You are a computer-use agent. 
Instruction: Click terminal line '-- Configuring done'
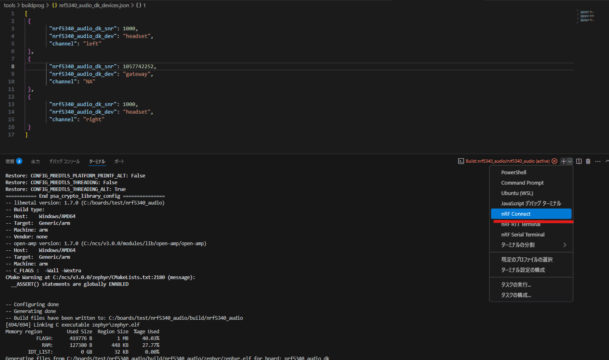(32, 304)
